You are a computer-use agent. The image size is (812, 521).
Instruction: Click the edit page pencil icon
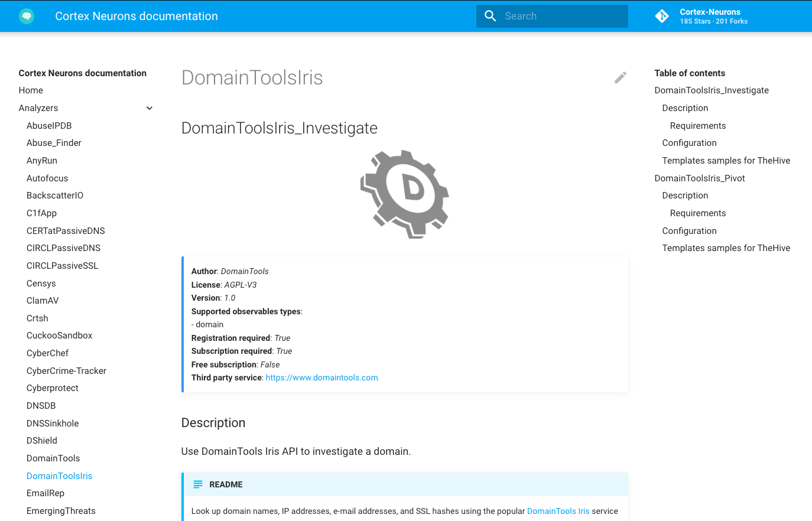point(620,78)
